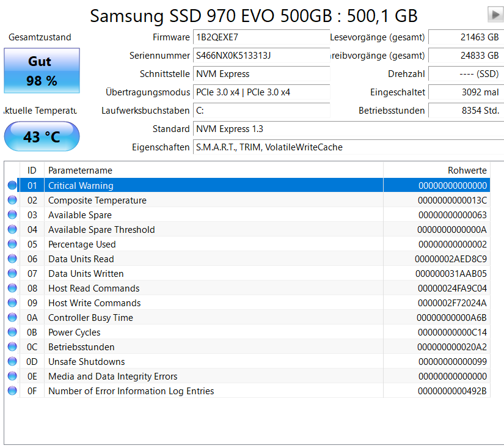The width and height of the screenshot is (504, 448).
Task: Select the Controller Busy Time row
Action: tap(247, 317)
